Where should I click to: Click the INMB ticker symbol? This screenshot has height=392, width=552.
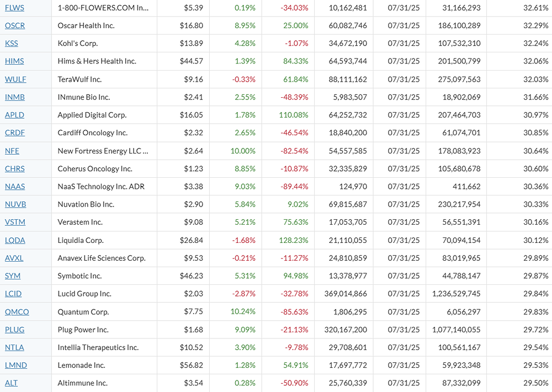coord(15,97)
